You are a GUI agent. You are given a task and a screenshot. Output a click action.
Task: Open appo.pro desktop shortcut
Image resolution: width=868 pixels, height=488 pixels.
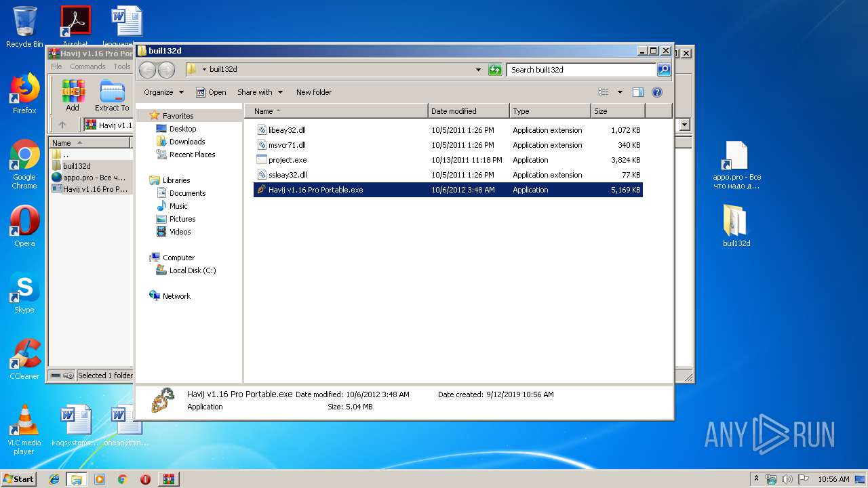(x=736, y=165)
